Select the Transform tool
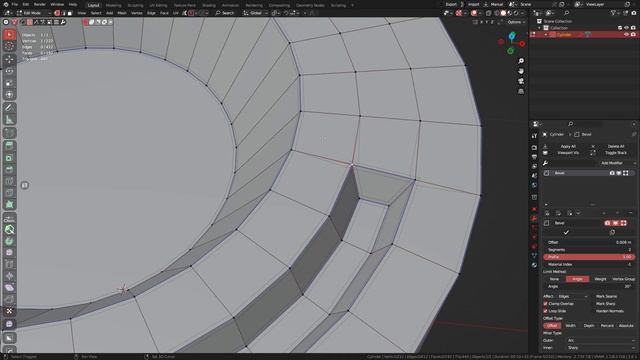This screenshot has height=360, width=640. coord(9,95)
